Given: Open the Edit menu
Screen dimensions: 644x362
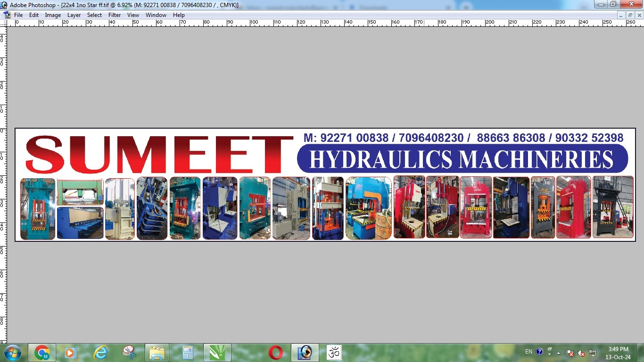Looking at the screenshot, I should [34, 15].
